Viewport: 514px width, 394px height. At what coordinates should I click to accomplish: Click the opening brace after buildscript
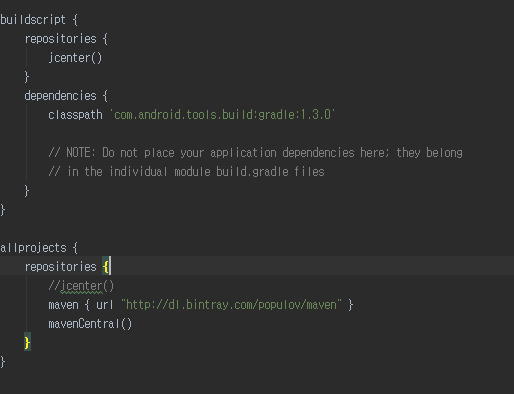[75, 20]
